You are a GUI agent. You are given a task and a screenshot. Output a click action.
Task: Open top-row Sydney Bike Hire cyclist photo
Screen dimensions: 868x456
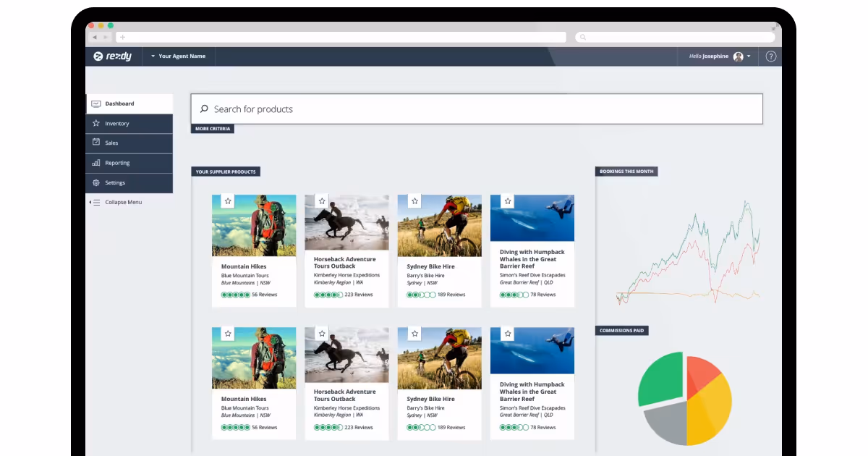(439, 226)
